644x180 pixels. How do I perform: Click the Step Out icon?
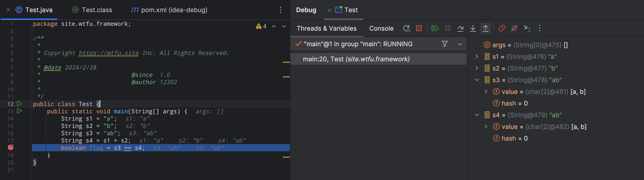[485, 28]
